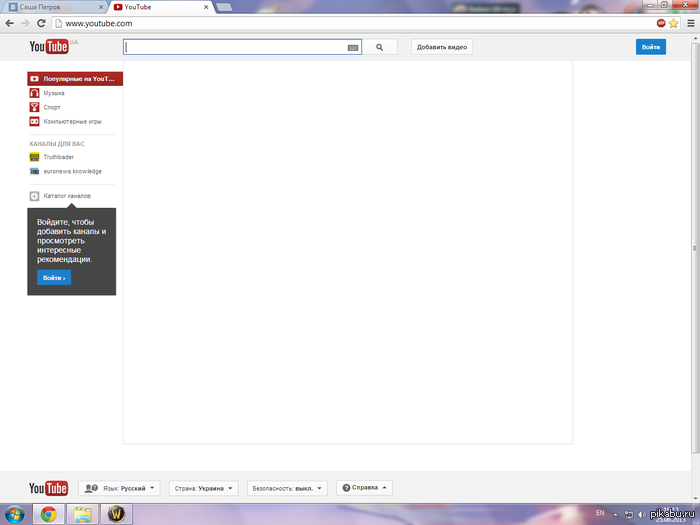This screenshot has height=525, width=700.
Task: Bookmark the page with the star icon
Action: coord(674,23)
